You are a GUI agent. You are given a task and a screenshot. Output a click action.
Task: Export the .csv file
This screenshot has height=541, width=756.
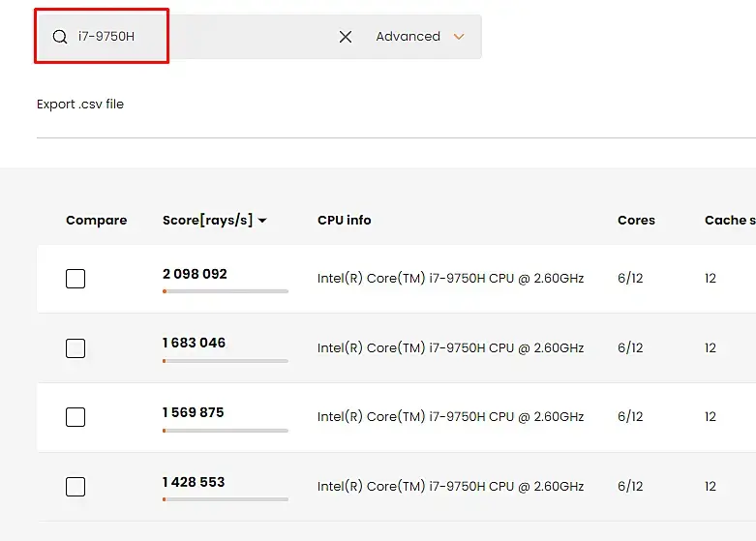pyautogui.click(x=80, y=105)
